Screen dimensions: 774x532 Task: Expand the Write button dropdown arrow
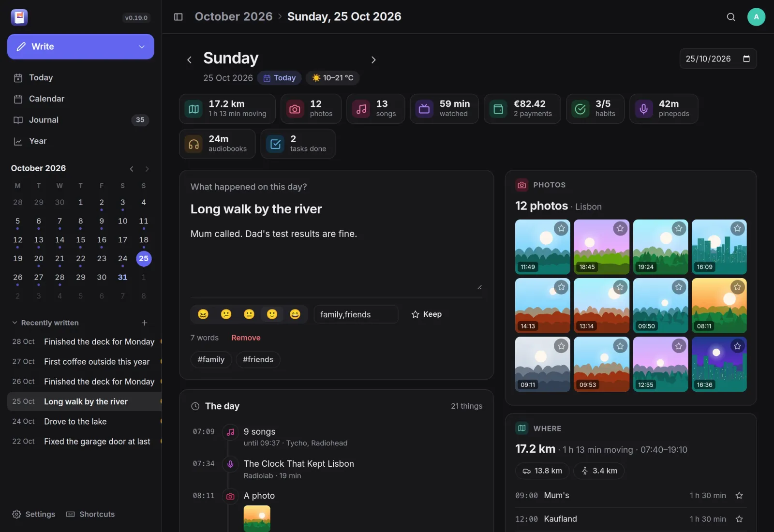(x=142, y=47)
